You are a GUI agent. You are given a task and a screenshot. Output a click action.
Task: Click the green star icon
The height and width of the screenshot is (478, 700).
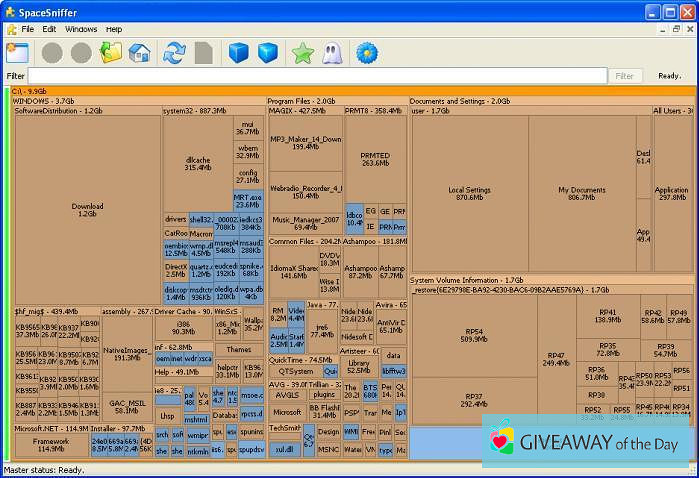click(302, 52)
